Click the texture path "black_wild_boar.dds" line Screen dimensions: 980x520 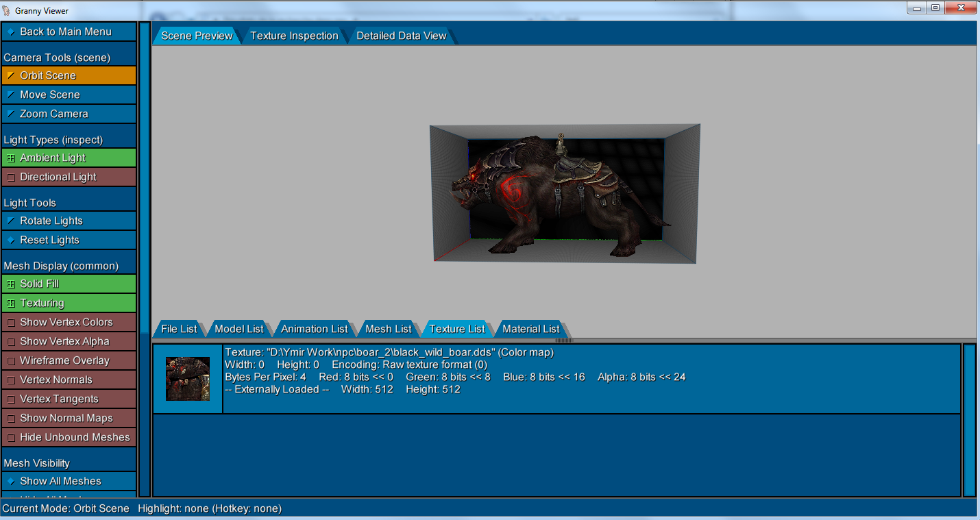389,352
